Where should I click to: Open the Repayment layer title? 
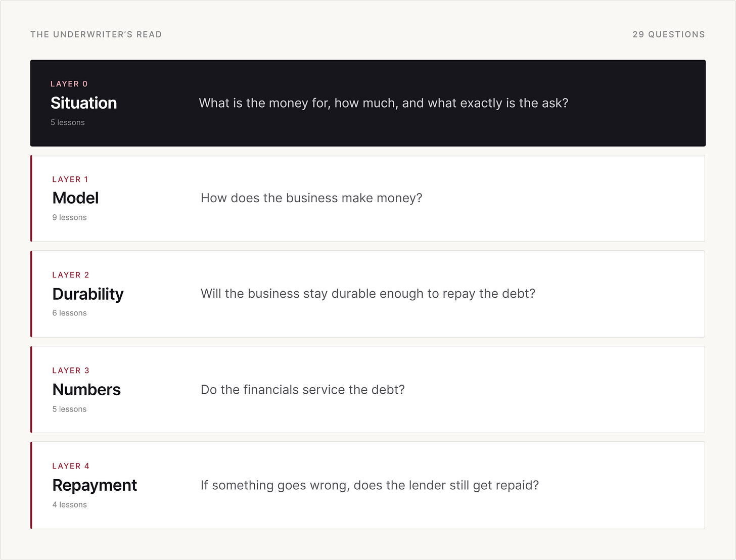(x=95, y=485)
